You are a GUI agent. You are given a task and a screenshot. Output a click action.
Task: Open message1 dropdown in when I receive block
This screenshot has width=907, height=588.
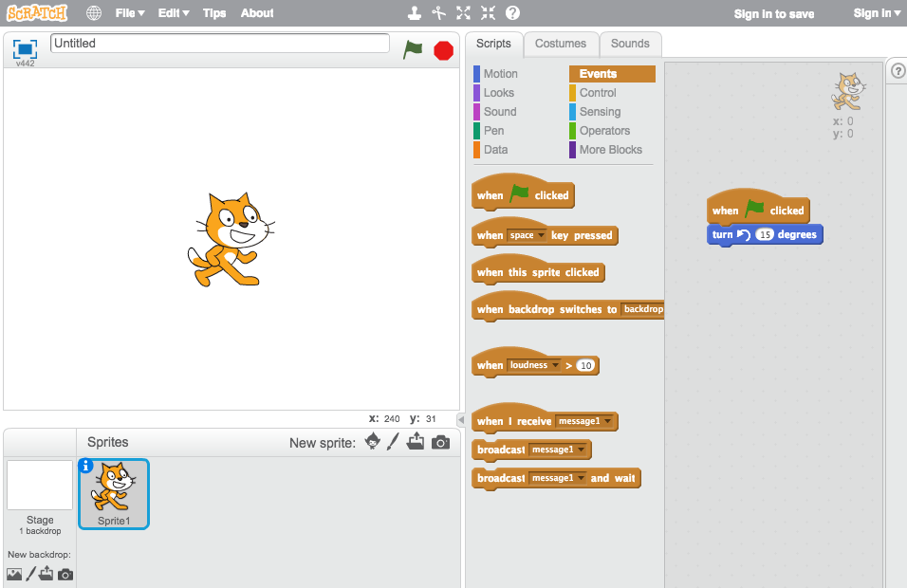tap(583, 421)
